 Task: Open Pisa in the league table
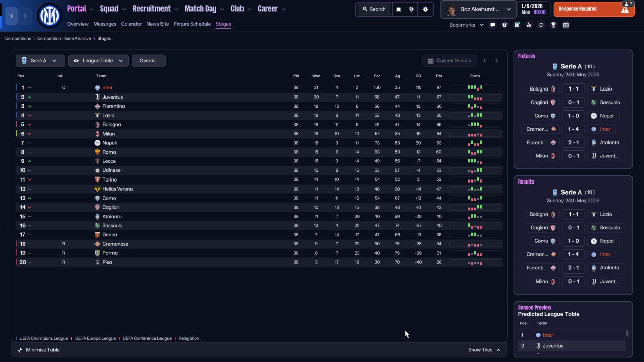point(107,262)
